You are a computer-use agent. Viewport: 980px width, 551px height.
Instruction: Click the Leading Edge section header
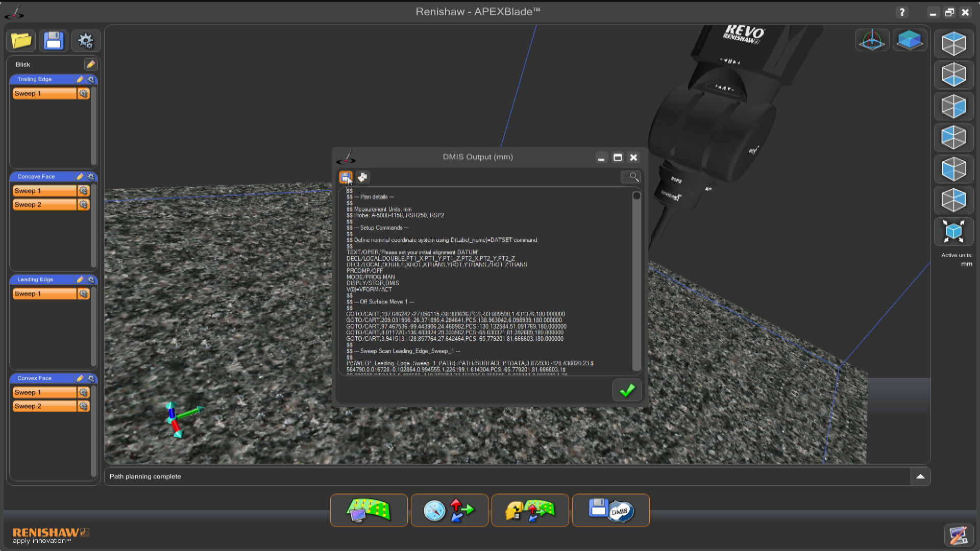coord(53,280)
